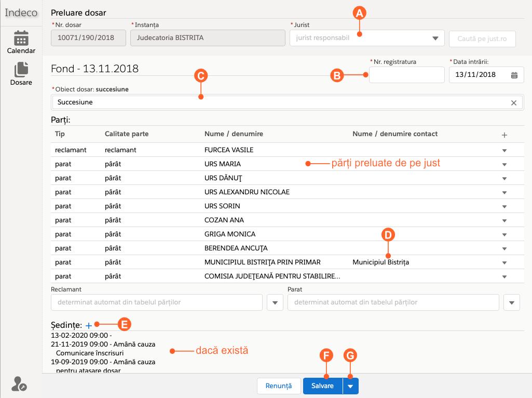Viewport: 532px width, 398px height.
Task: Open the row menu for FURCEA VASILE
Action: [503, 150]
